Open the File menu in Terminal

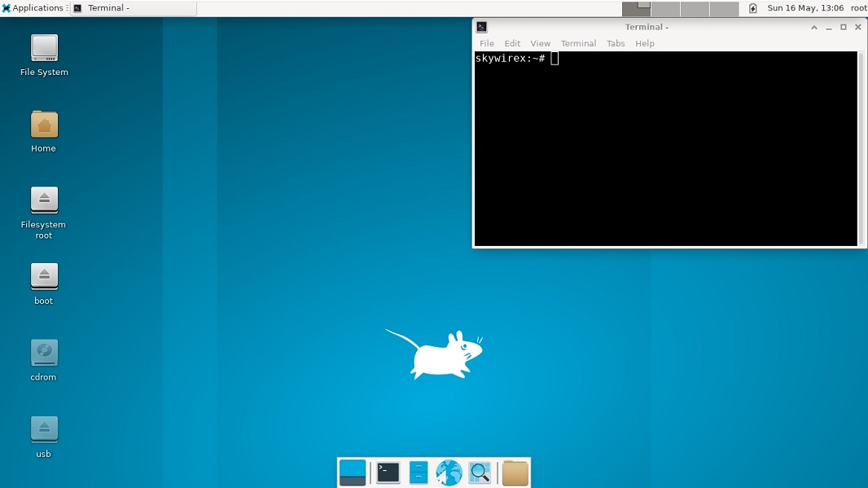pos(487,43)
